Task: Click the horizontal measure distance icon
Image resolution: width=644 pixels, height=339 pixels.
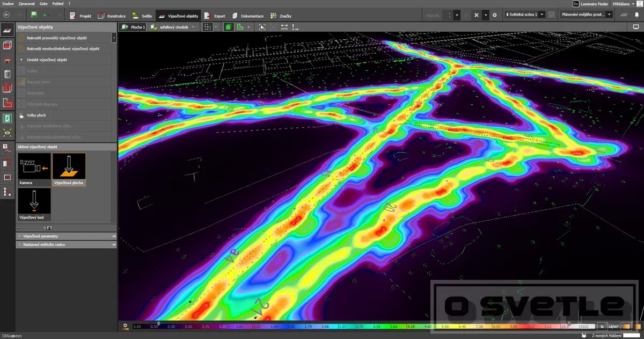Action: pos(283,26)
